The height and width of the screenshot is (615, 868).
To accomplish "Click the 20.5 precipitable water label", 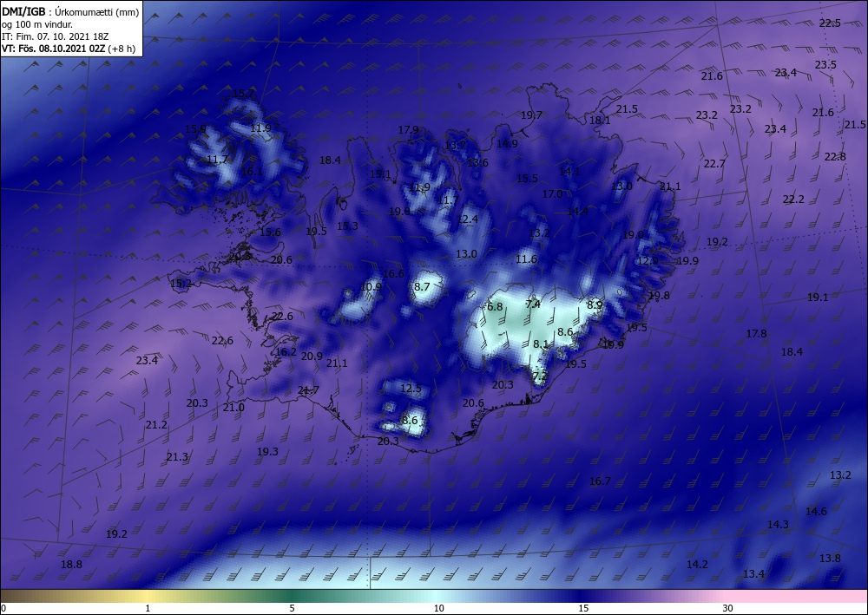I will (x=240, y=257).
